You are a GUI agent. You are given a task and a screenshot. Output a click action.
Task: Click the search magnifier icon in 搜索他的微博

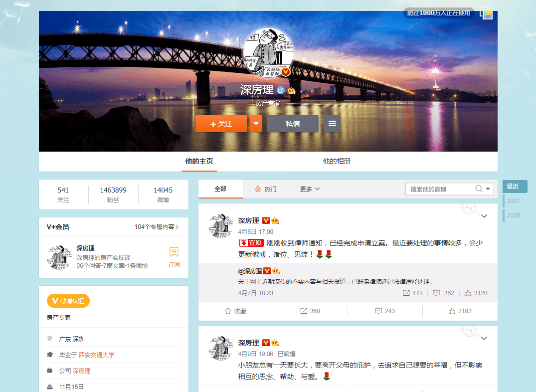pos(479,189)
